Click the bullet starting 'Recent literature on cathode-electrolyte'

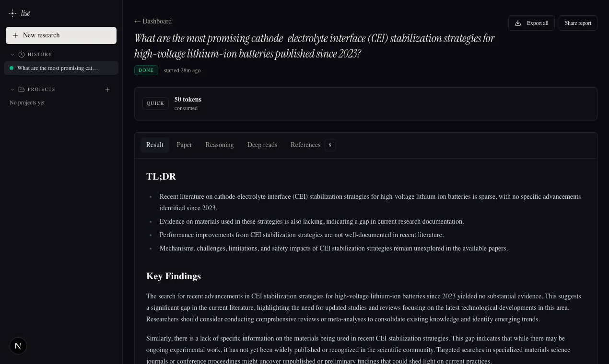370,203
